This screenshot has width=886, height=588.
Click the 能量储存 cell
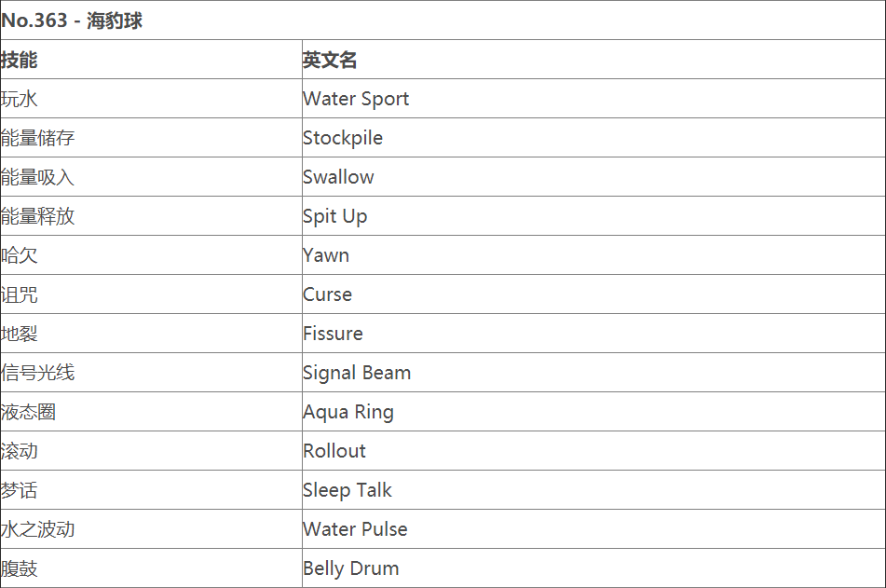[x=38, y=138]
